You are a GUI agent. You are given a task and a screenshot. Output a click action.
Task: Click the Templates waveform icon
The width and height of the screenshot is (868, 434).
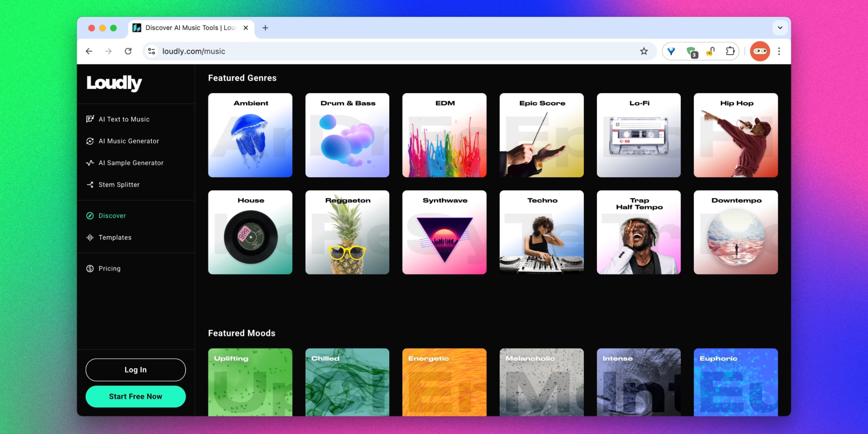pyautogui.click(x=90, y=237)
